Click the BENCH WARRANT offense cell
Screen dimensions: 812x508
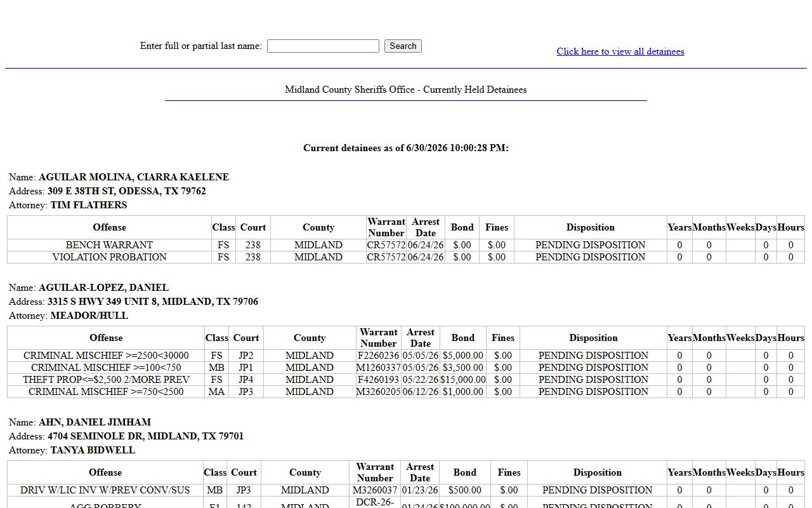[x=109, y=245]
